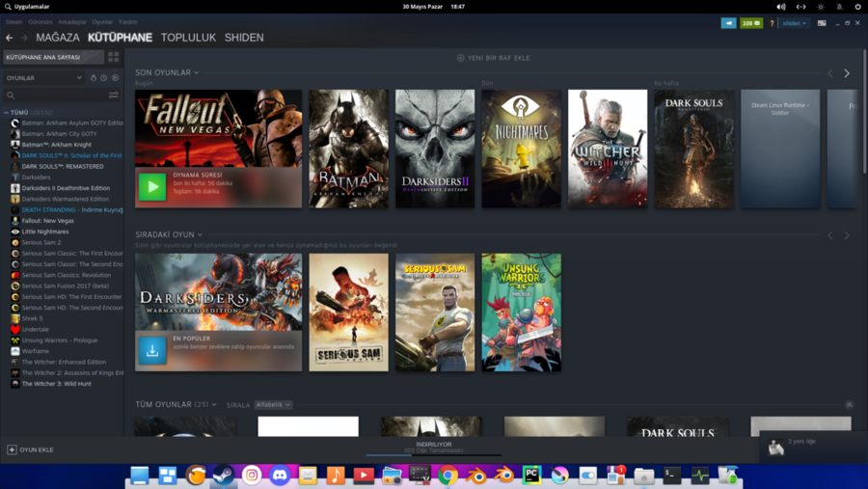Switch to Big Picture mode icon
The height and width of the screenshot is (489, 868).
pos(822,23)
